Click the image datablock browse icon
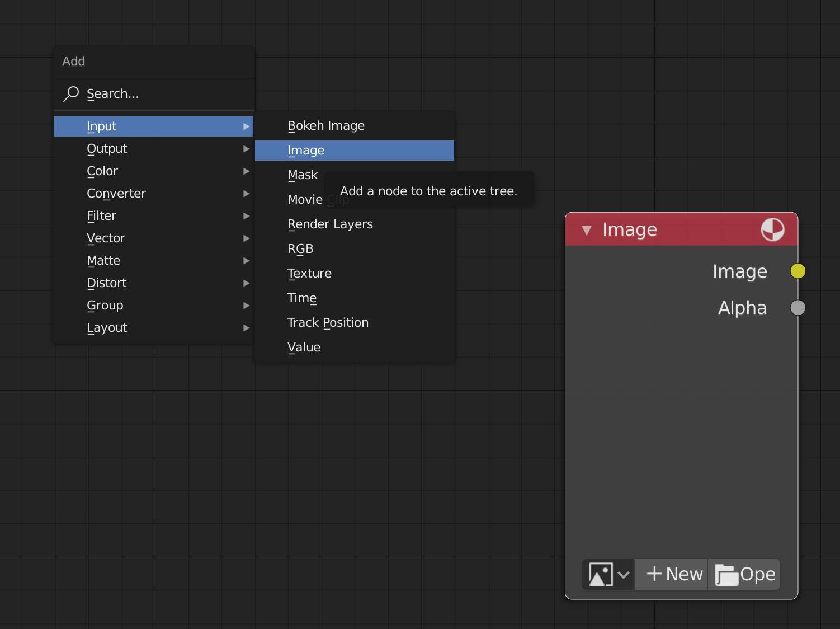Image resolution: width=840 pixels, height=629 pixels. (x=601, y=574)
